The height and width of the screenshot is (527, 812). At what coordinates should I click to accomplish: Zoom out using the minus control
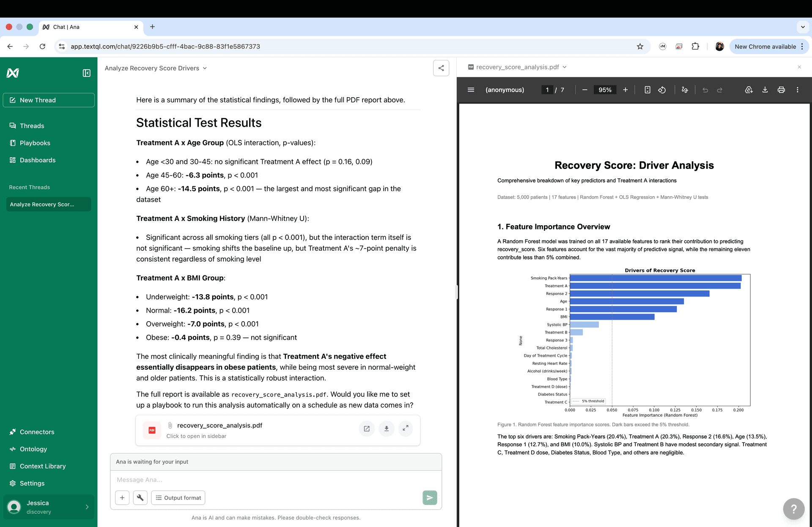click(x=584, y=90)
